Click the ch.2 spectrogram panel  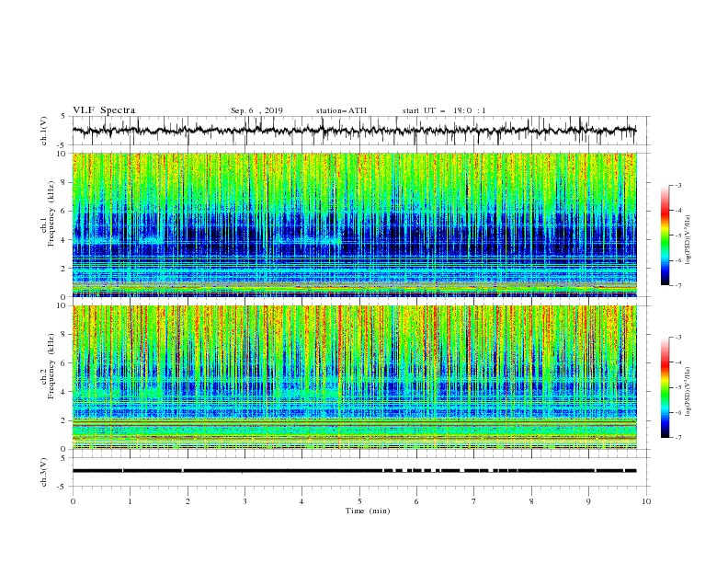pos(354,377)
